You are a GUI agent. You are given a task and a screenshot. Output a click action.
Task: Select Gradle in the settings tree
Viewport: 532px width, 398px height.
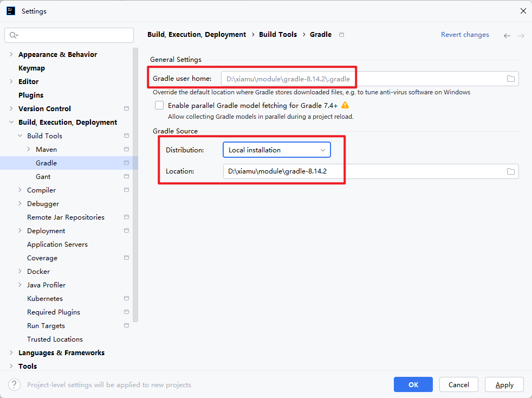coord(46,163)
